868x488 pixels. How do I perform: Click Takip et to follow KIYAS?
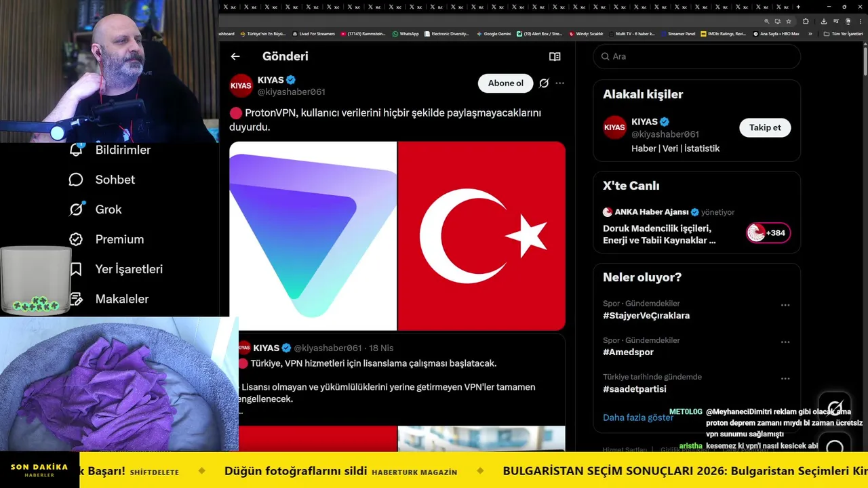click(x=765, y=127)
